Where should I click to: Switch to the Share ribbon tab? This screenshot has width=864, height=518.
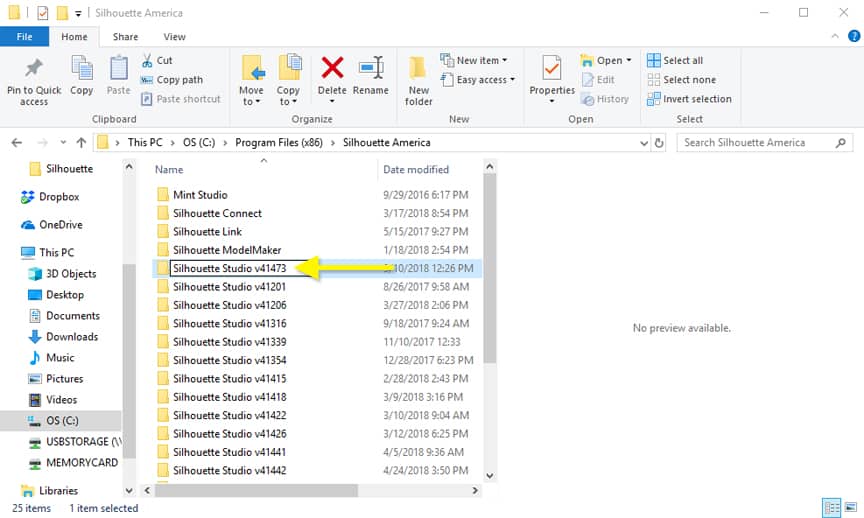[126, 37]
